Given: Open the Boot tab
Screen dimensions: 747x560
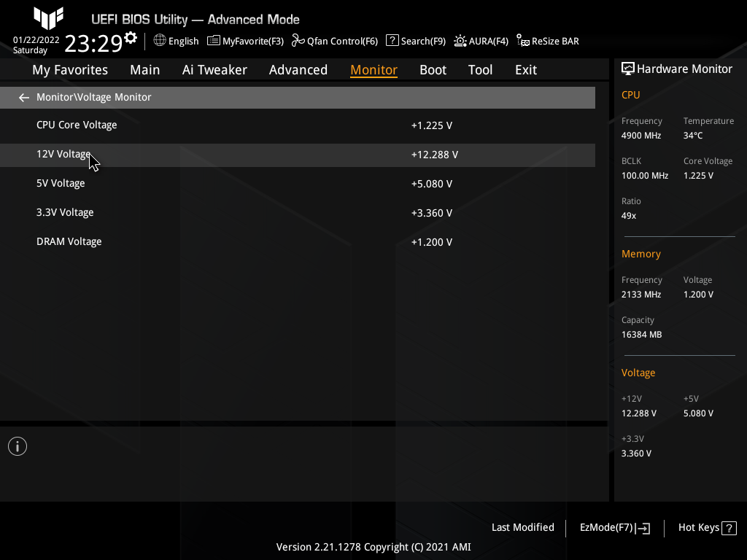Looking at the screenshot, I should coord(433,70).
